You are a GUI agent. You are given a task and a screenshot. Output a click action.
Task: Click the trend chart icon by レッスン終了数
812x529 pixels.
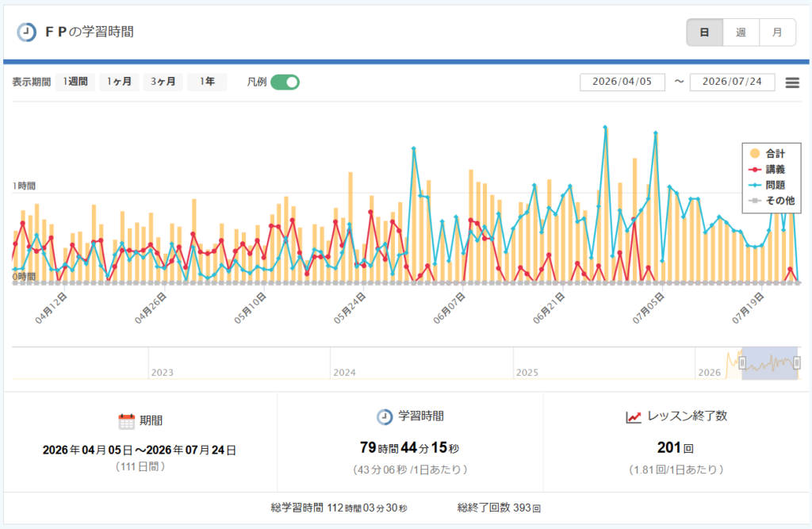click(633, 417)
